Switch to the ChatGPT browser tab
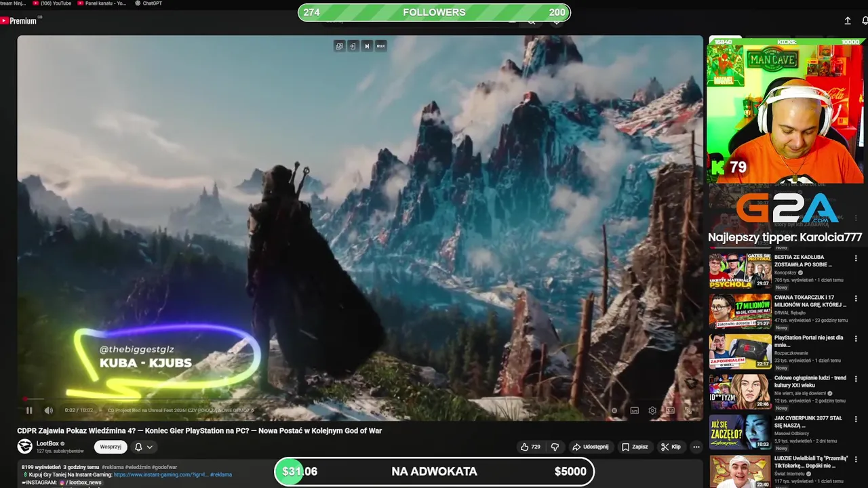 (x=149, y=3)
